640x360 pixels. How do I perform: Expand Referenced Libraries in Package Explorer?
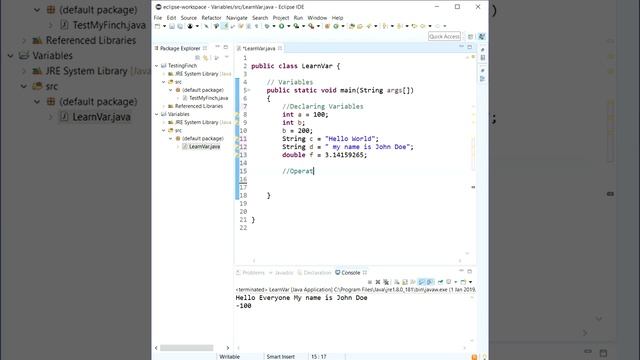tap(164, 106)
